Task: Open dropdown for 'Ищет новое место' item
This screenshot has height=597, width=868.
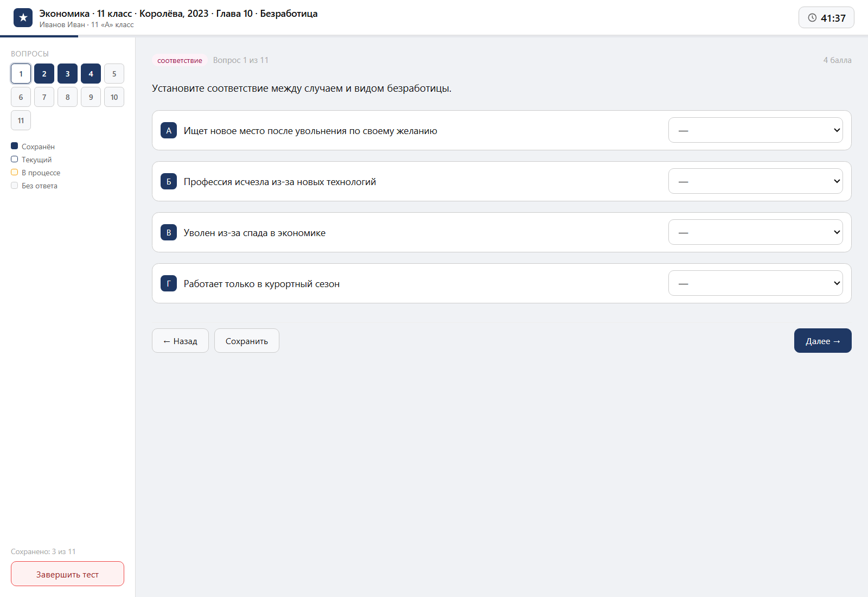Action: coord(755,130)
